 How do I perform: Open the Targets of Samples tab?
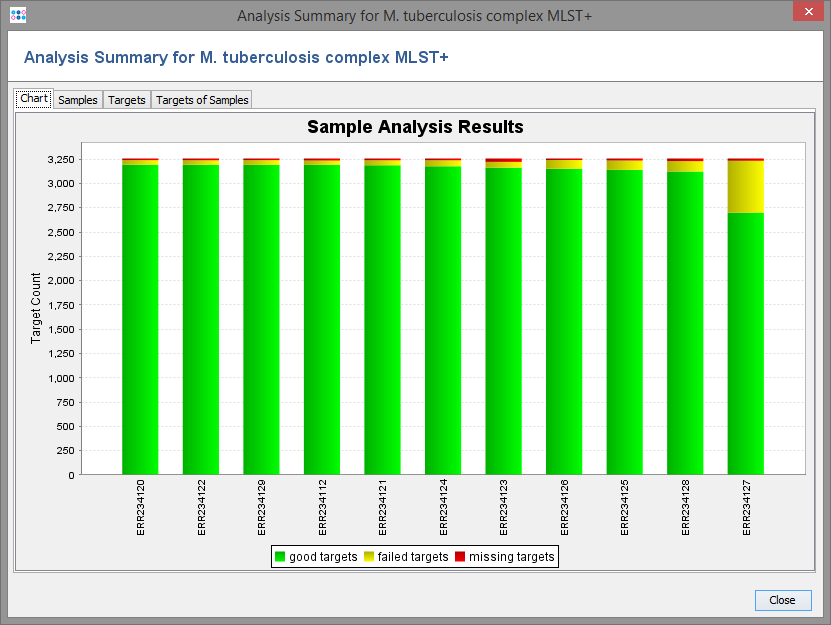pos(201,100)
